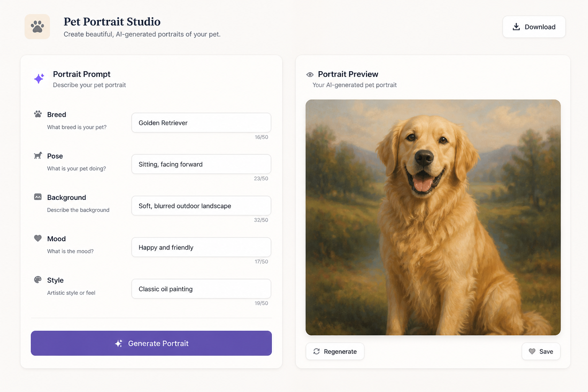
Task: Click the 16/50 character counter
Action: (261, 137)
